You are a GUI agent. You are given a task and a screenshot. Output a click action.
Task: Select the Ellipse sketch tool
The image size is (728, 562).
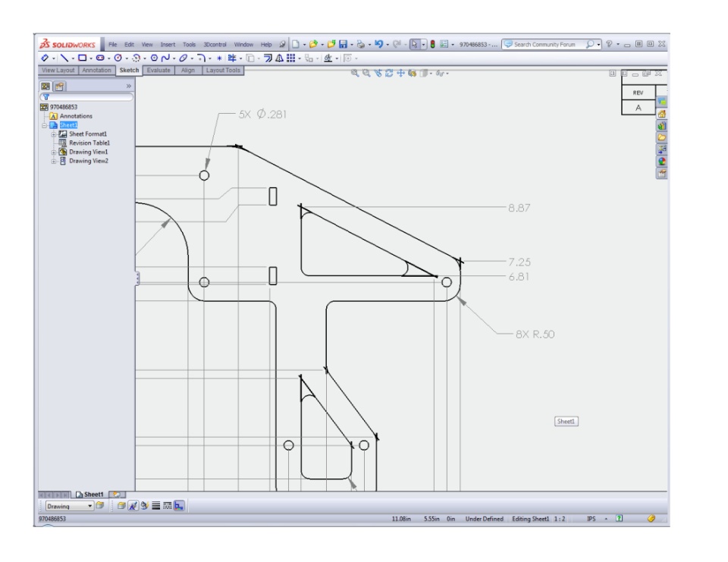183,58
